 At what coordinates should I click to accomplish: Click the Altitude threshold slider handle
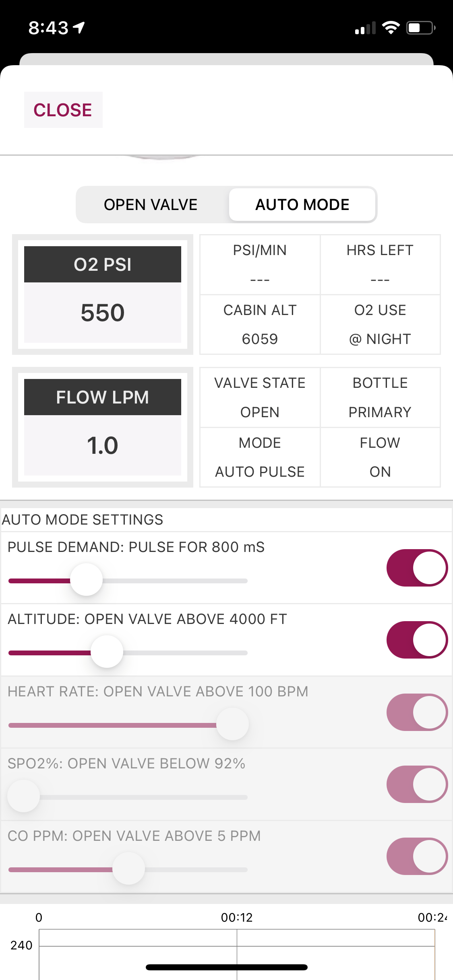(x=107, y=652)
